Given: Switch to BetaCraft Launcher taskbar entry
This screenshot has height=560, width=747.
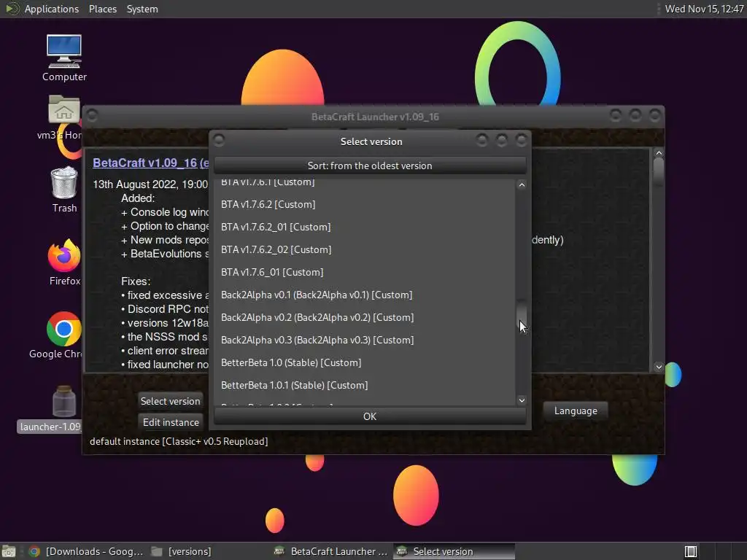Looking at the screenshot, I should pos(332,551).
